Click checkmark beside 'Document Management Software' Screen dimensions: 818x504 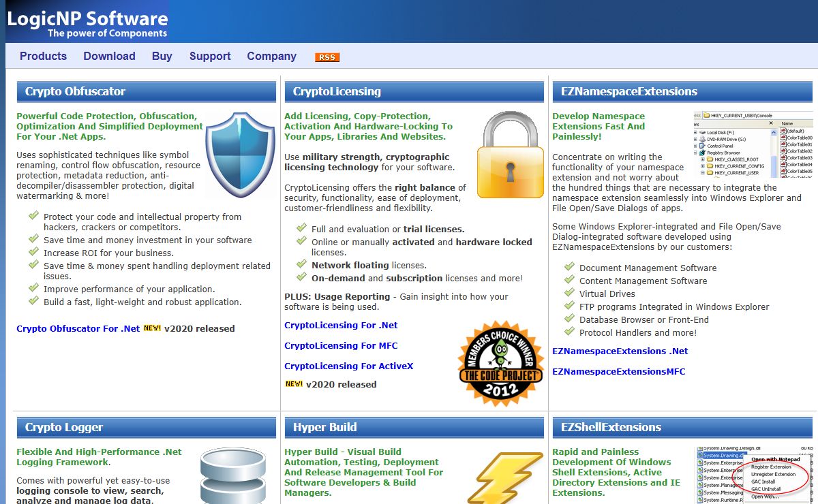pyautogui.click(x=569, y=266)
